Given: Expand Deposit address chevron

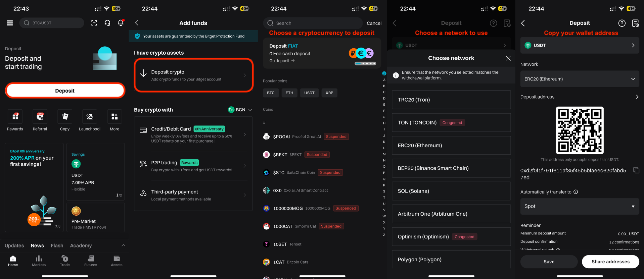Looking at the screenshot, I should pos(637,97).
